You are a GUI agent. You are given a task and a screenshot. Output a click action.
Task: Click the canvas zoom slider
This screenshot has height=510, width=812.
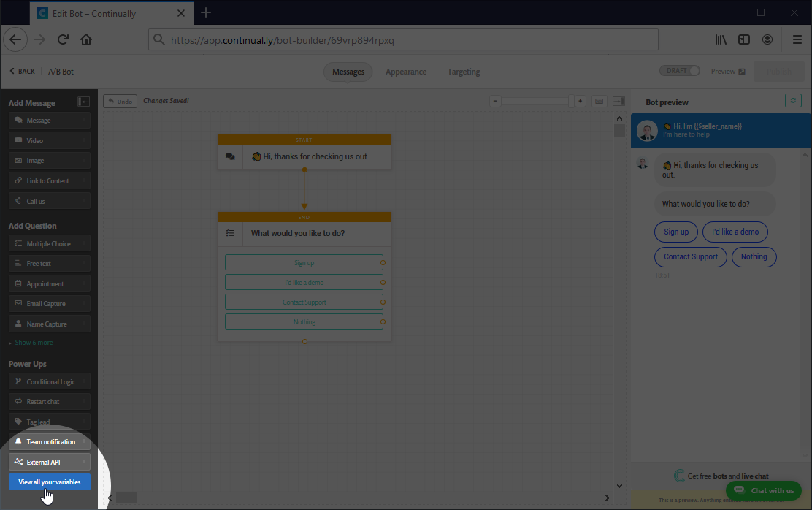click(535, 101)
